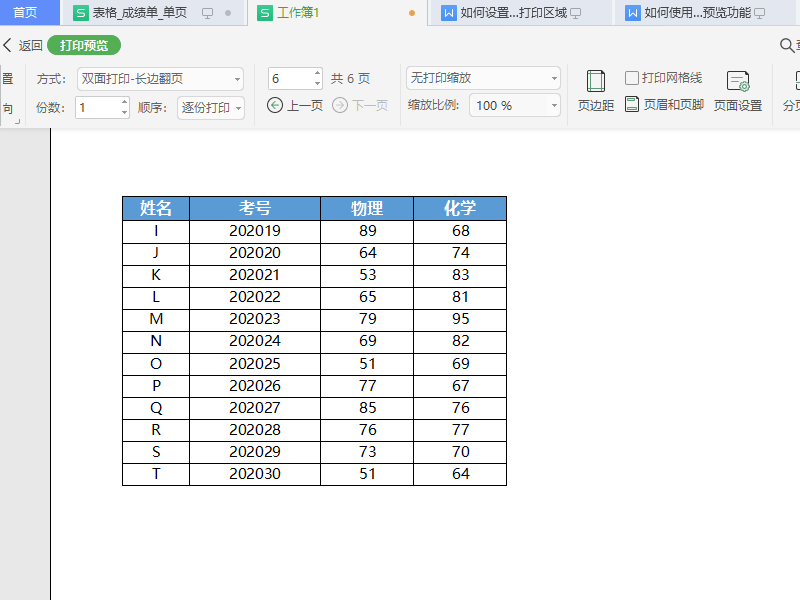
Task: Click the 工作簿1 green S icon
Action: click(265, 13)
